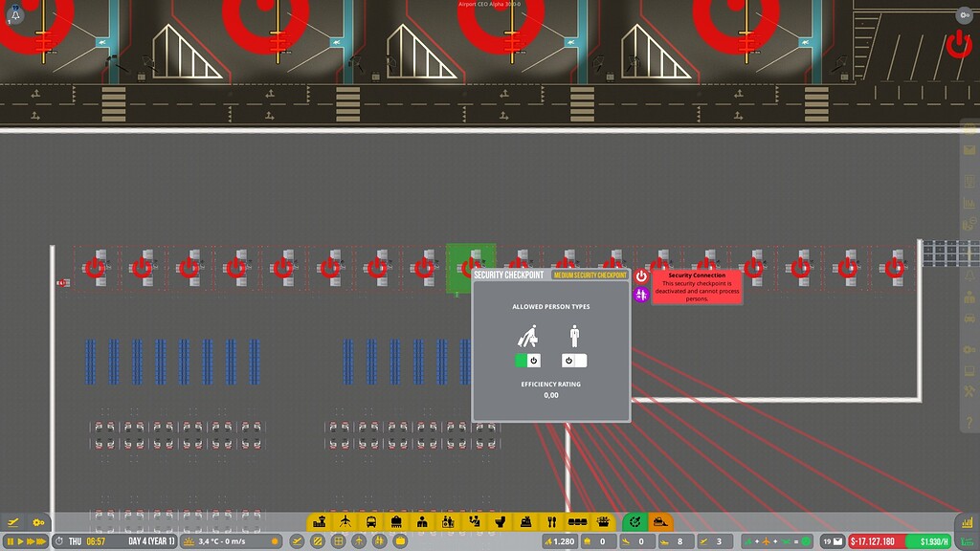Open the help question mark sidebar icon

point(969,423)
